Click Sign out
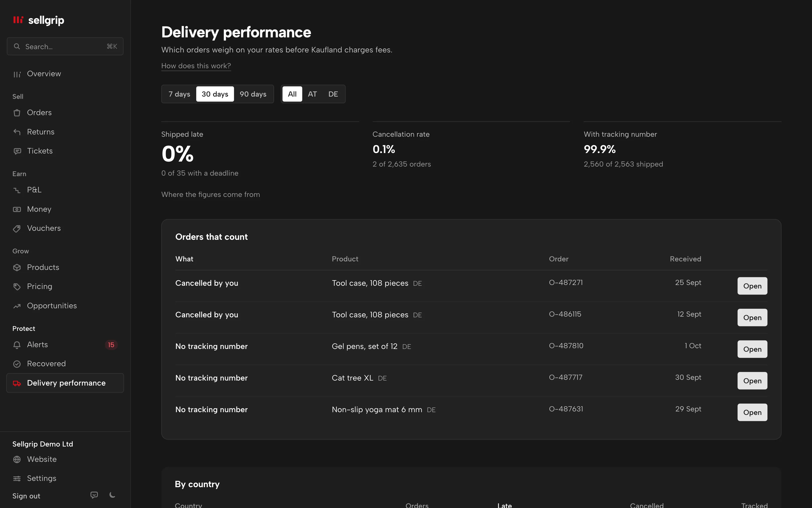This screenshot has height=508, width=812. [x=26, y=496]
